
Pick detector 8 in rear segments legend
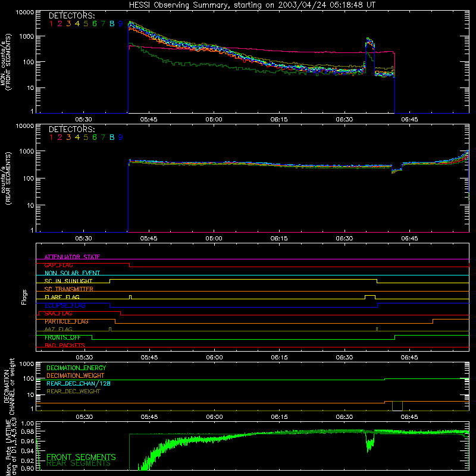(x=112, y=137)
